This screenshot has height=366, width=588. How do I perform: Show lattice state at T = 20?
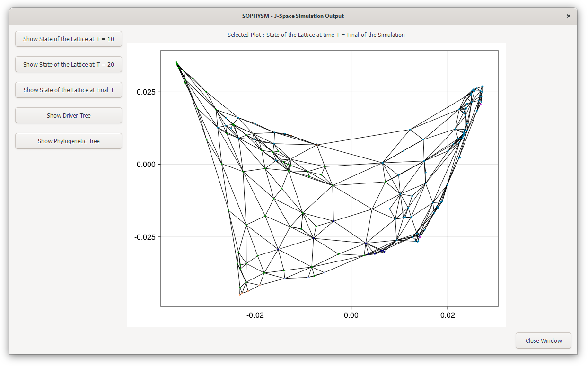coord(69,64)
